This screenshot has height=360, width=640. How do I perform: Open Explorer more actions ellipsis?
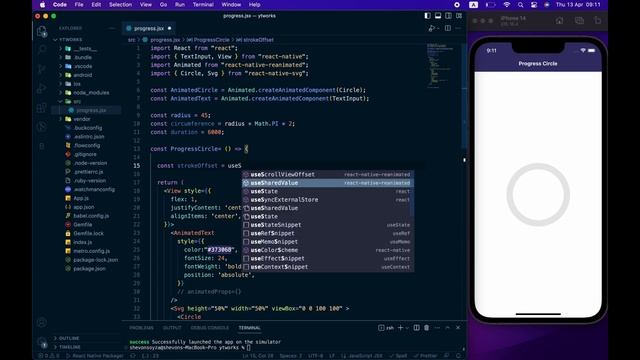click(x=112, y=28)
